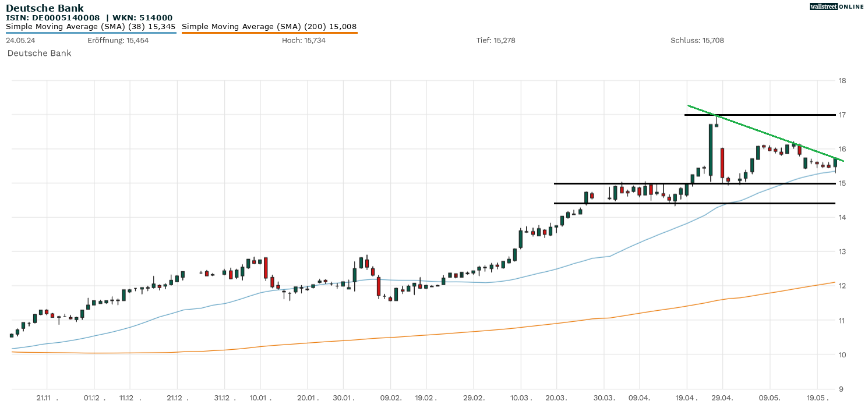868x401 pixels.
Task: Toggle the SMA (38) 15,345 legend
Action: coord(91,27)
